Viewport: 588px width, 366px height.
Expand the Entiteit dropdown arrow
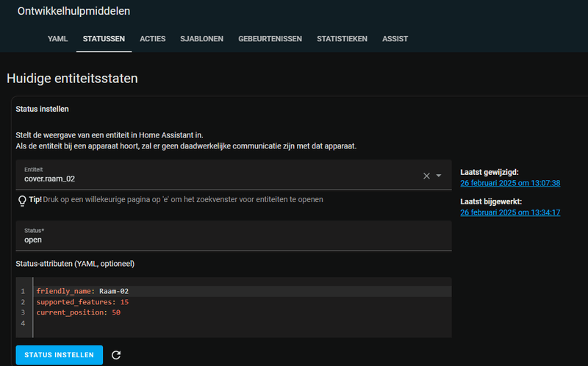click(x=439, y=176)
